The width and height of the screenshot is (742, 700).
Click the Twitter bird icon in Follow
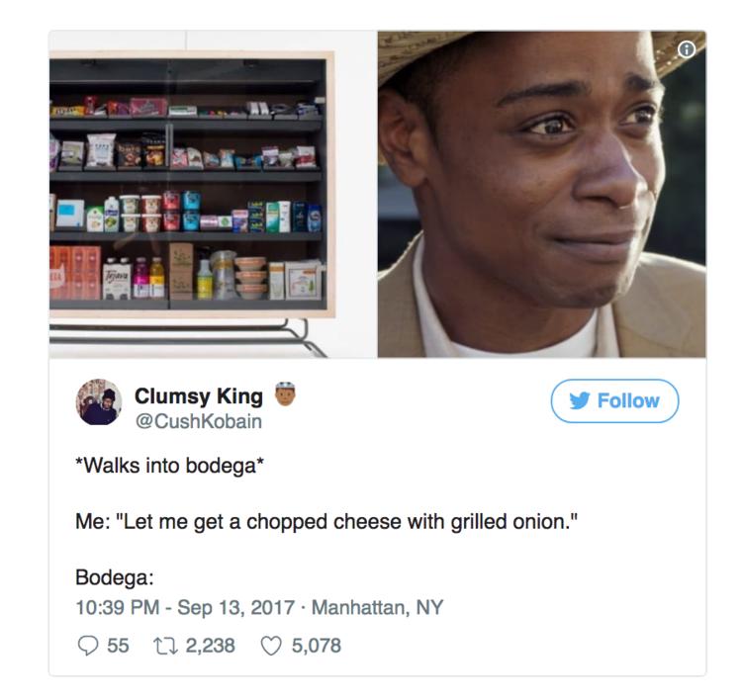tap(580, 400)
